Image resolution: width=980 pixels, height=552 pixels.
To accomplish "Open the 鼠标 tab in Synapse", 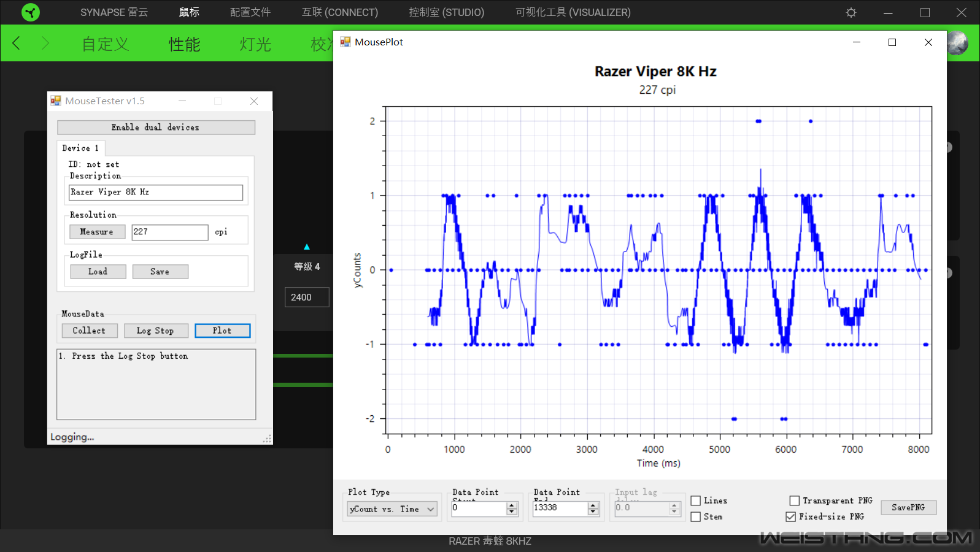I will (x=189, y=12).
